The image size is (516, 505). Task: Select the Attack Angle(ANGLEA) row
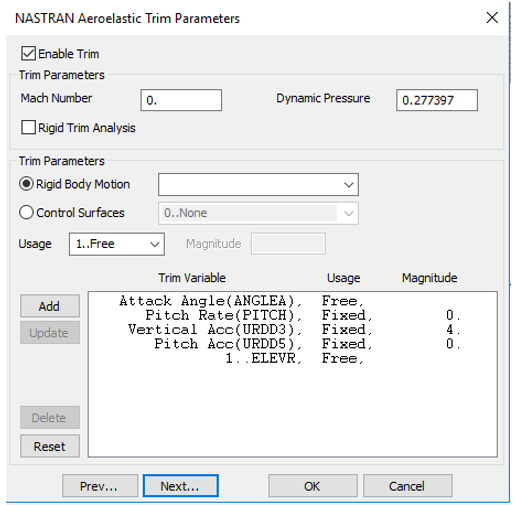coord(292,301)
